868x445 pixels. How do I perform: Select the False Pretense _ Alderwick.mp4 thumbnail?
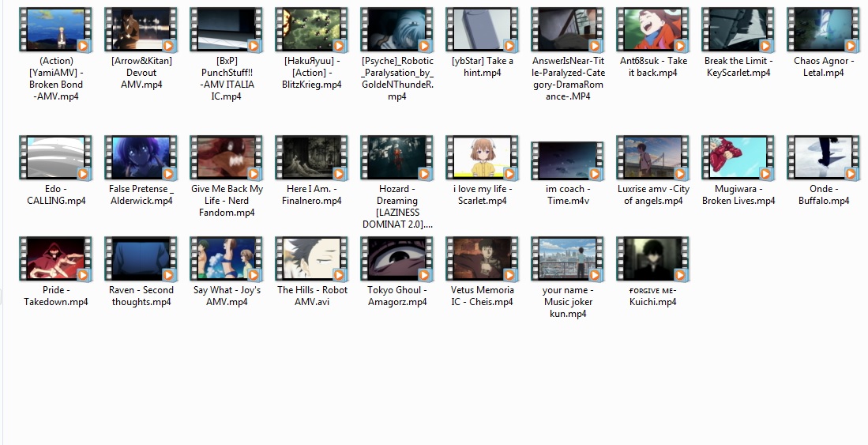tap(141, 158)
